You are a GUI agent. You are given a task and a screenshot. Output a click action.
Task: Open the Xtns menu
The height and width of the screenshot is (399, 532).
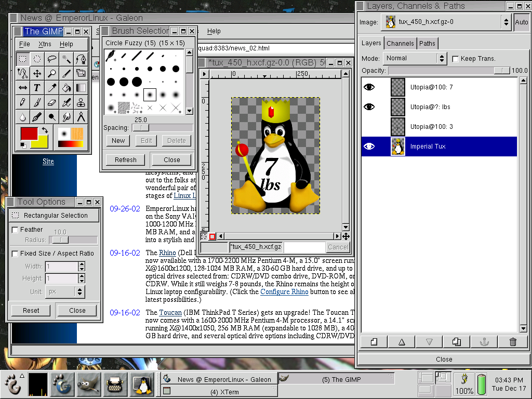coord(45,44)
